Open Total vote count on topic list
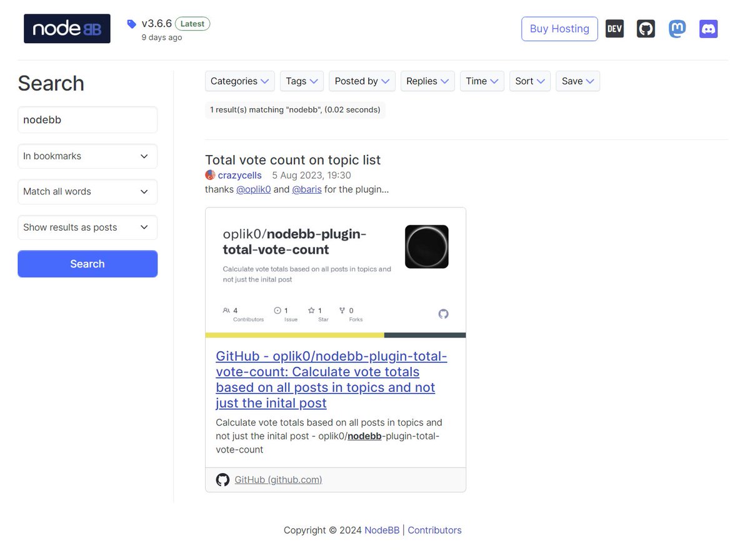The width and height of the screenshot is (750, 560). coord(292,160)
